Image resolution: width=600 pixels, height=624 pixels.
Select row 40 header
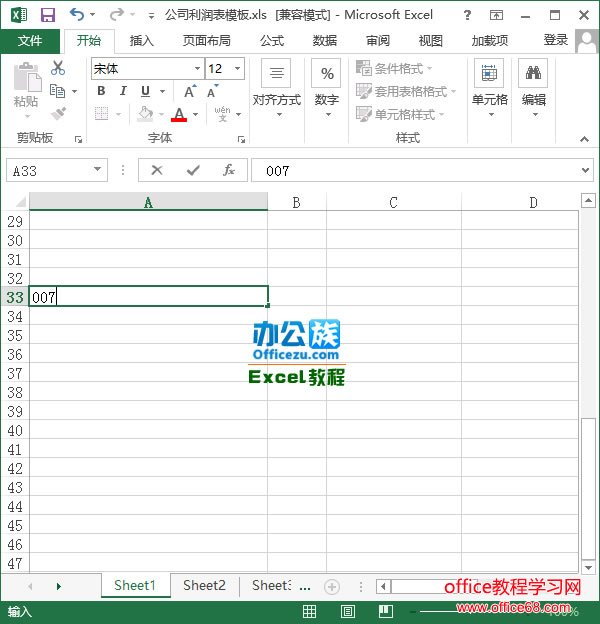[15, 431]
